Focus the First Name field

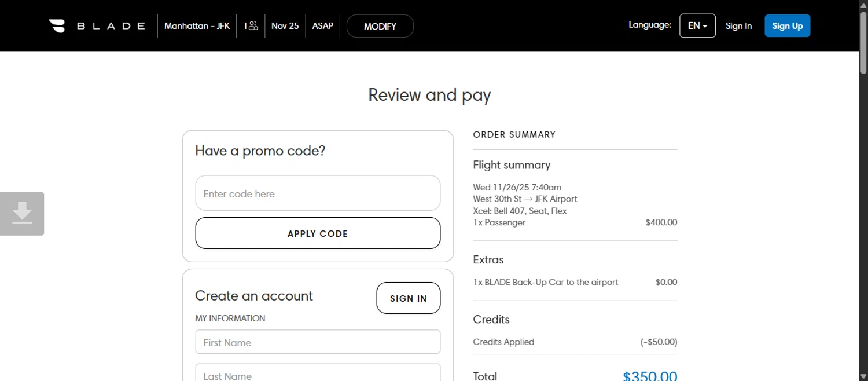(318, 342)
